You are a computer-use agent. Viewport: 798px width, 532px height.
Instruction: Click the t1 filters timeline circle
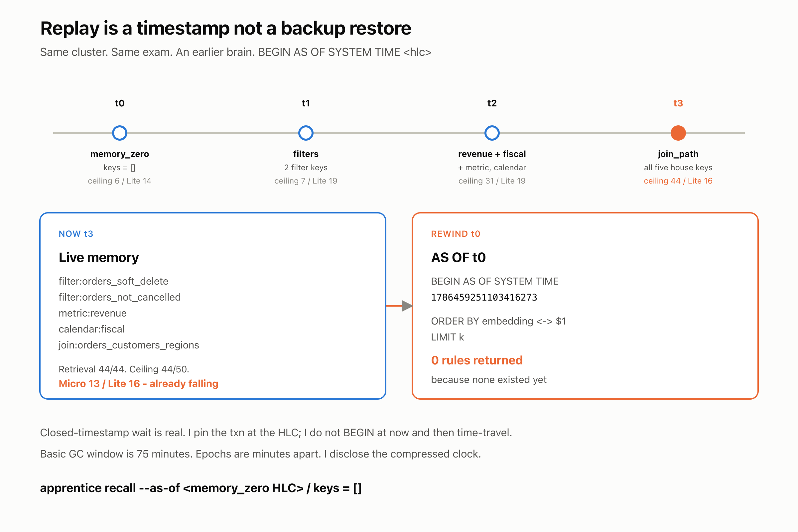tap(306, 133)
